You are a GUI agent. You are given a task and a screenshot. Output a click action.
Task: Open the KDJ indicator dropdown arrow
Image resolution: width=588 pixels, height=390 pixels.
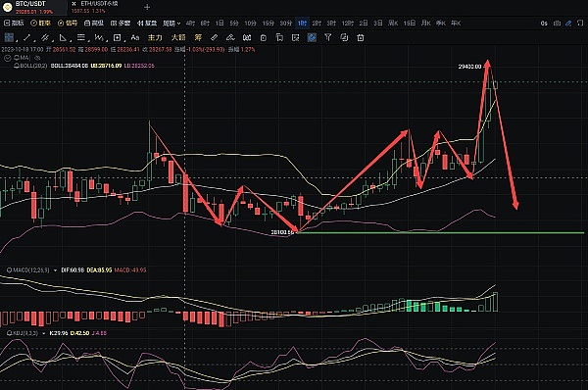(44, 333)
